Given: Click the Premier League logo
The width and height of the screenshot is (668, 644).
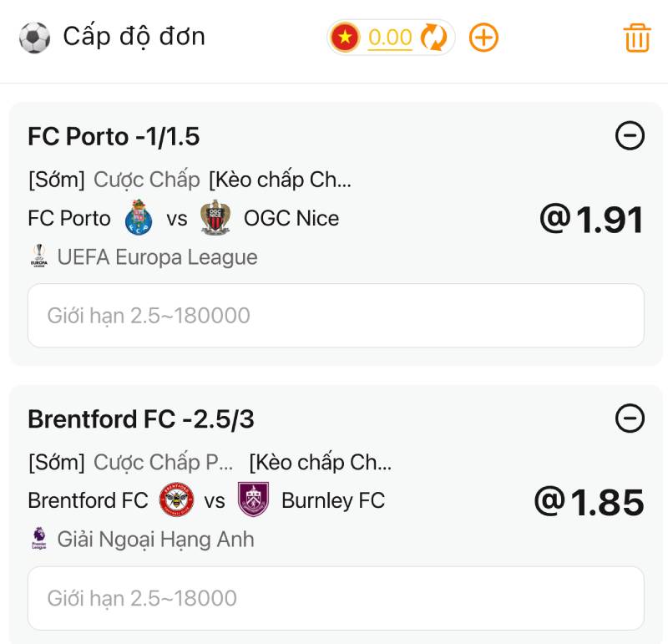Looking at the screenshot, I should point(38,539).
